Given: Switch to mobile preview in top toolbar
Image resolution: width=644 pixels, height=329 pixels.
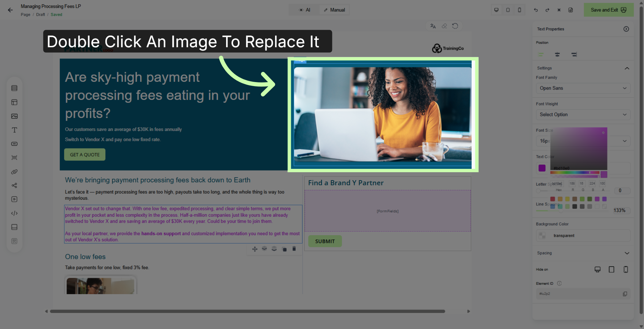Looking at the screenshot, I should tap(520, 10).
